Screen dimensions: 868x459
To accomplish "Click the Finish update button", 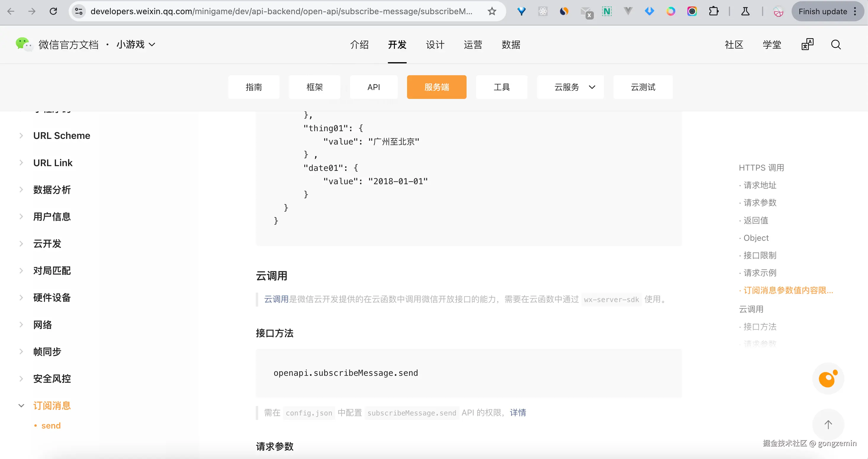I will 822,11.
